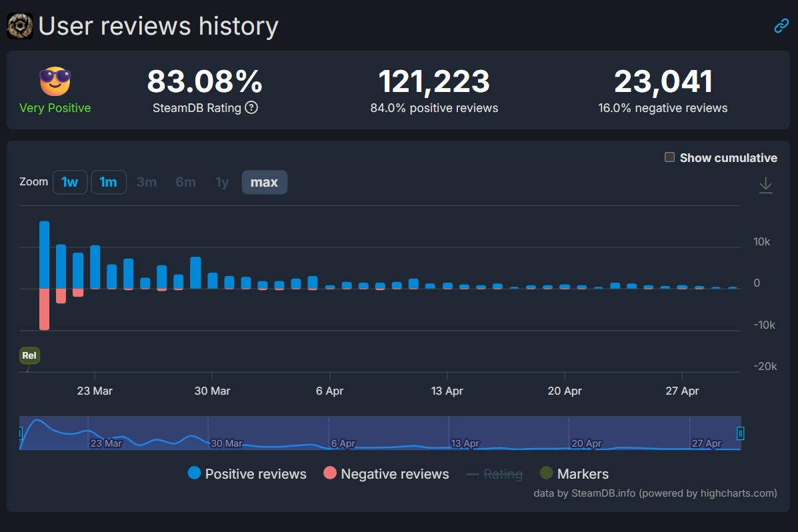Click the SteamDB Rating help question icon
This screenshot has height=532, width=798.
[251, 107]
